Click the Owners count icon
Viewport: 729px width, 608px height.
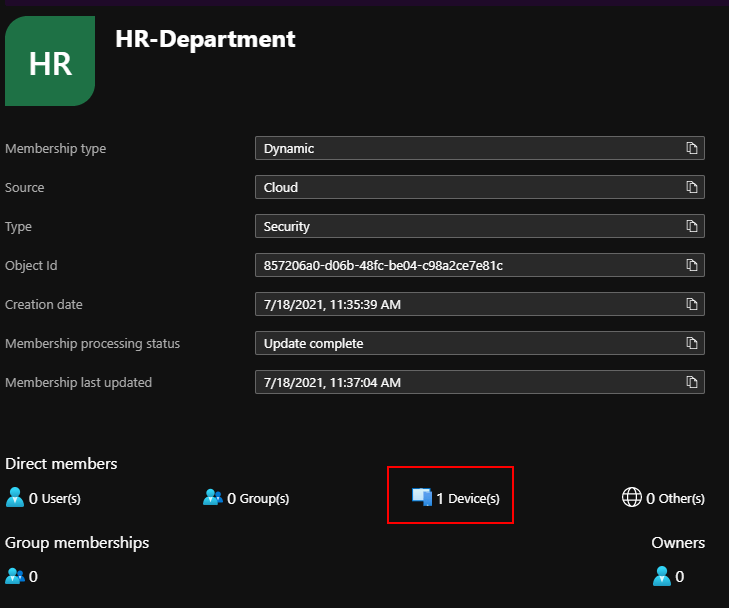point(661,576)
